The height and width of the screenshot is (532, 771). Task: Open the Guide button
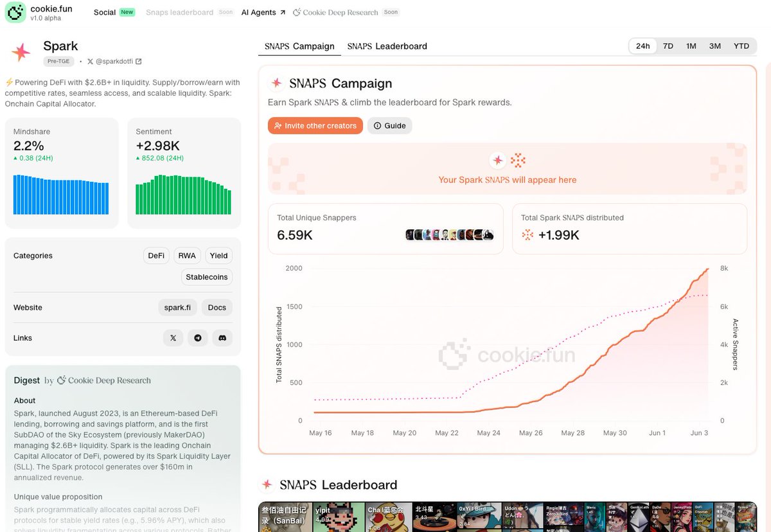(390, 126)
